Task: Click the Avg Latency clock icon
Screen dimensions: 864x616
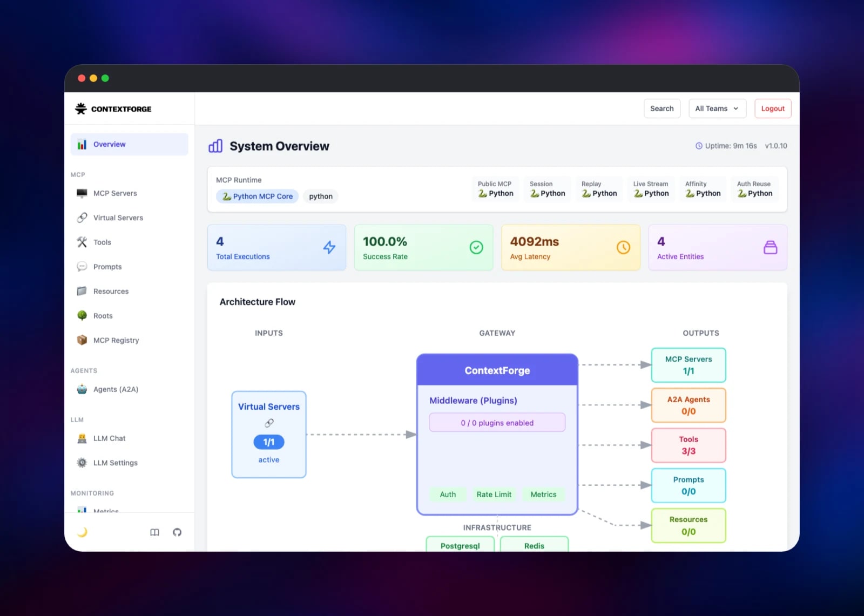Action: (623, 247)
